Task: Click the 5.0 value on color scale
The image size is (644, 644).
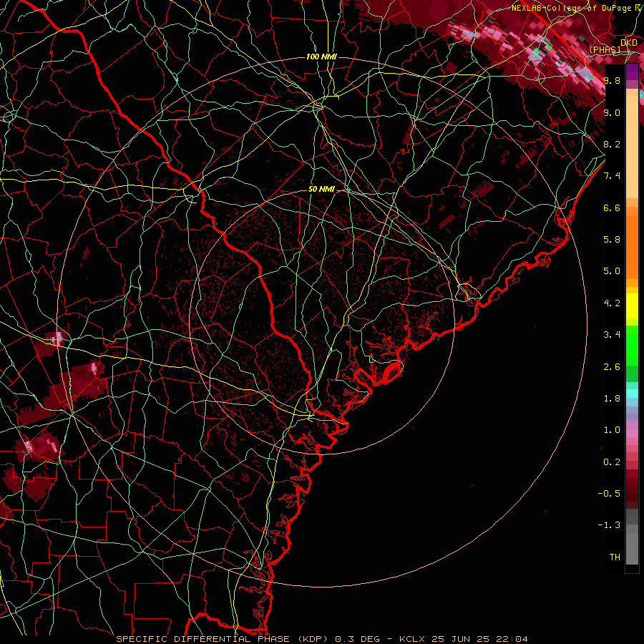Action: click(612, 271)
